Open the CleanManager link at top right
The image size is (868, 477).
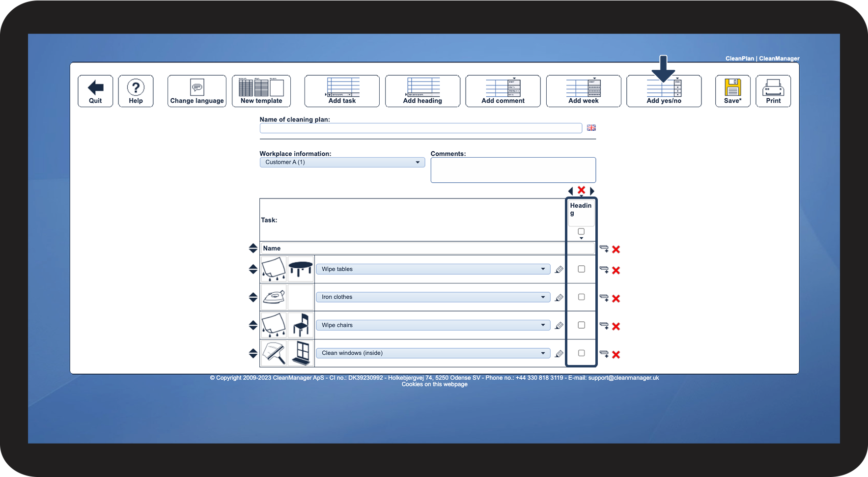point(779,58)
